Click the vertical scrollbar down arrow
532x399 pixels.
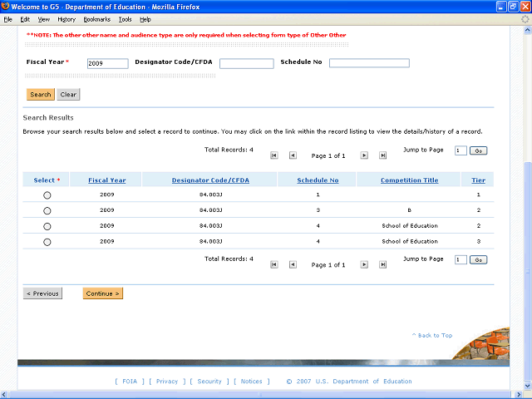[x=528, y=386]
